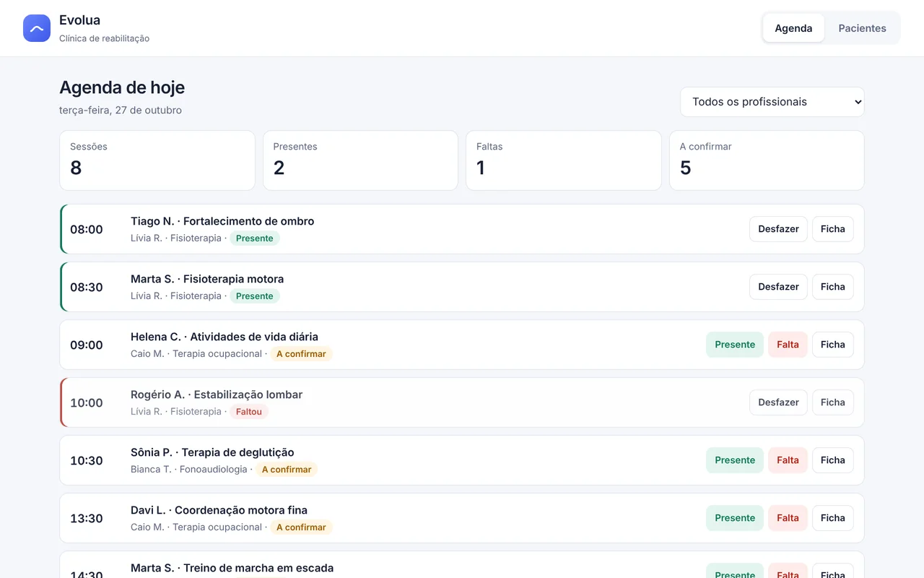The height and width of the screenshot is (578, 924).
Task: Mark Davi L. as Presente
Action: tap(735, 518)
